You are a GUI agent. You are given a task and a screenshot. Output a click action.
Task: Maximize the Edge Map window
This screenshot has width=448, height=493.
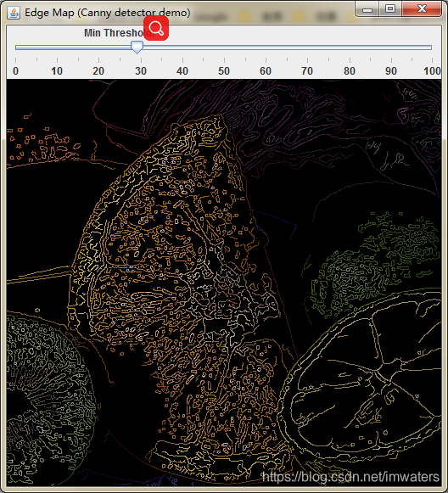390,8
